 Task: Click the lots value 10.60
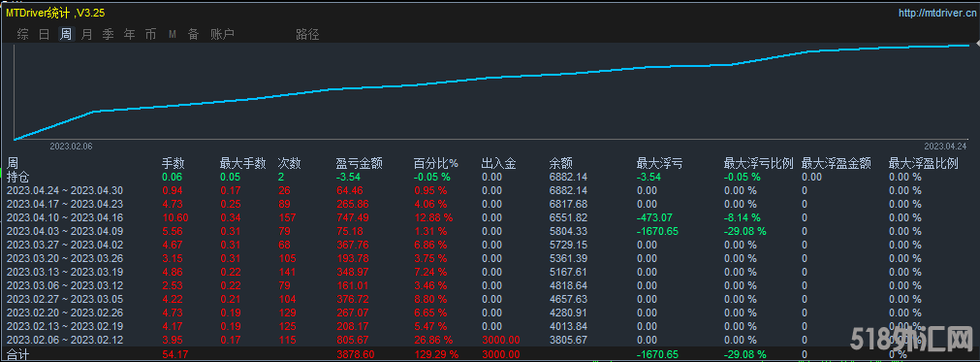[x=175, y=217]
